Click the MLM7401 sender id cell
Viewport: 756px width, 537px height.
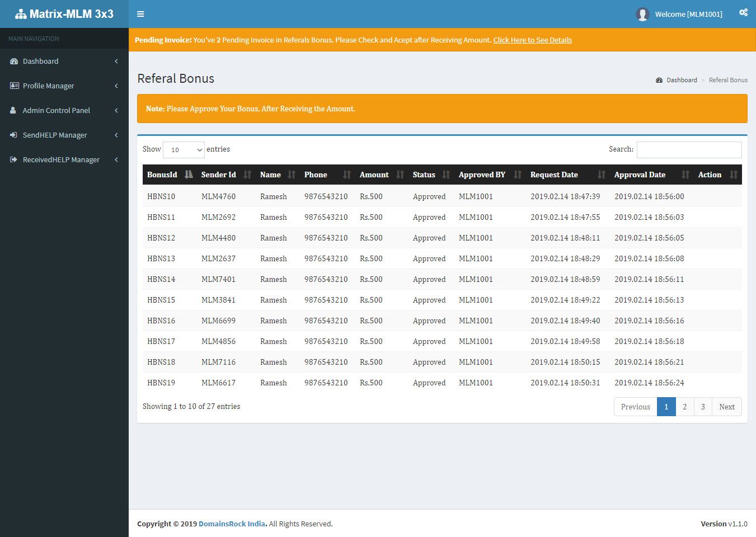pos(218,279)
